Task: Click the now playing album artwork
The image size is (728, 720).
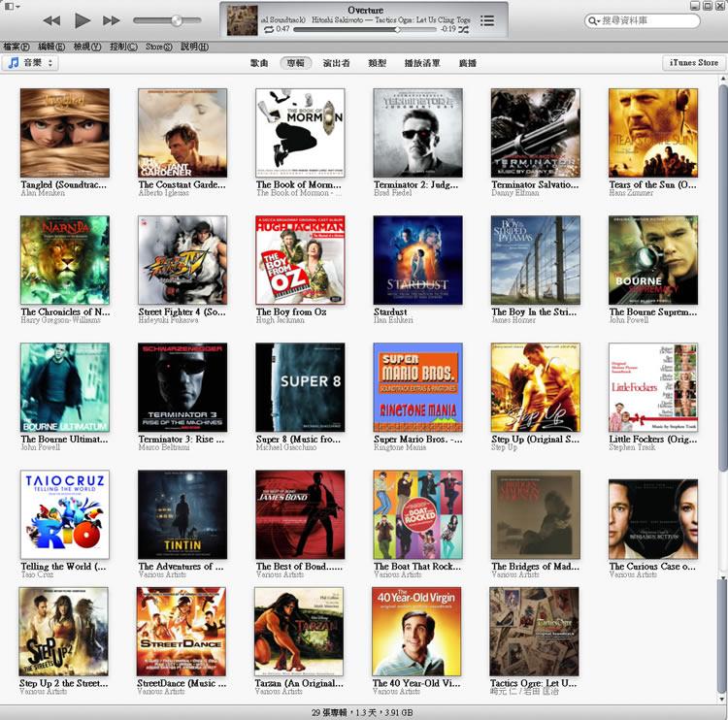Action: 242,20
